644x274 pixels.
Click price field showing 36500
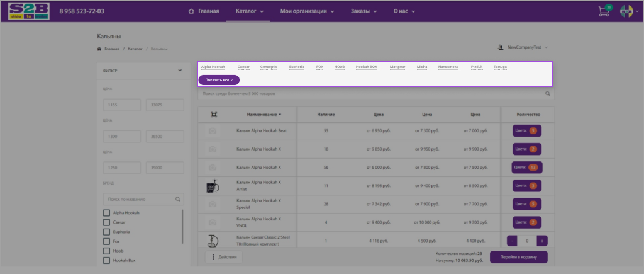click(165, 137)
